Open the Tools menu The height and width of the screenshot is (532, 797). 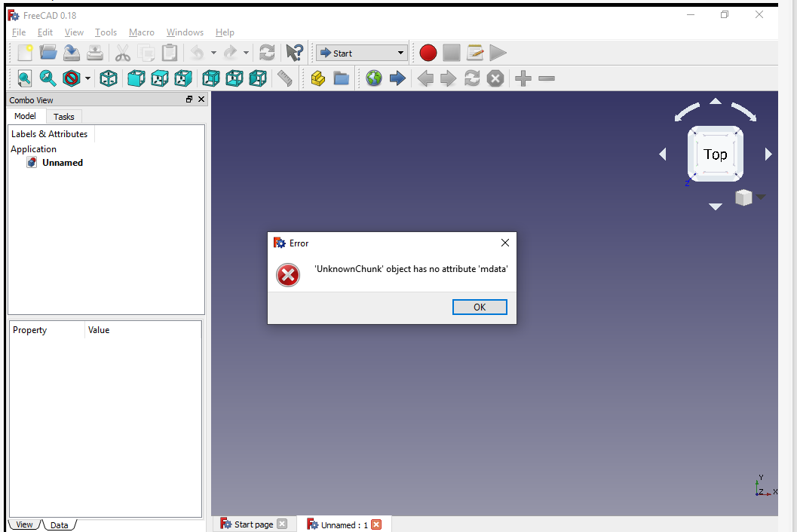[x=106, y=32]
